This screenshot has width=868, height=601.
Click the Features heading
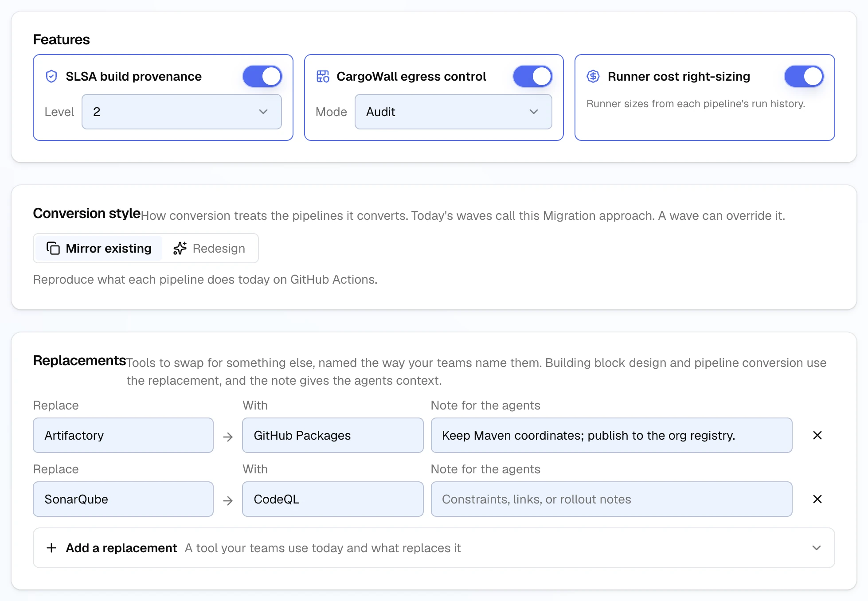pyautogui.click(x=62, y=39)
